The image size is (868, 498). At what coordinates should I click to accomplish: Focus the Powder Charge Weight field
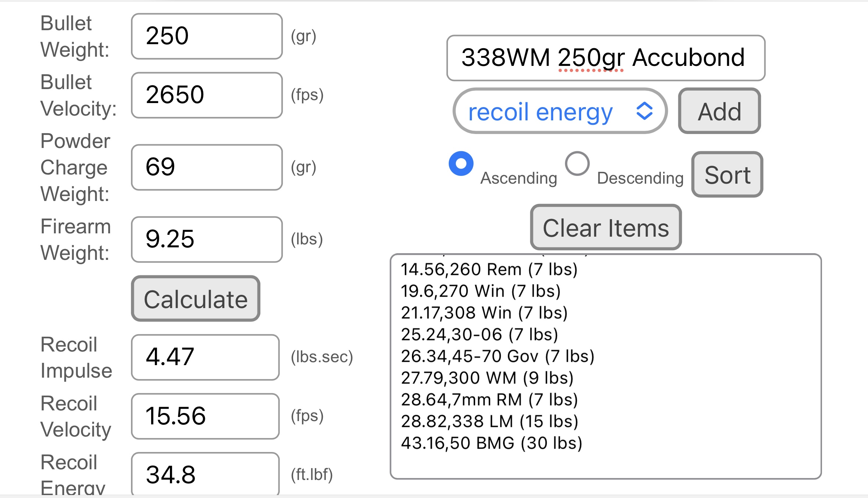(207, 167)
